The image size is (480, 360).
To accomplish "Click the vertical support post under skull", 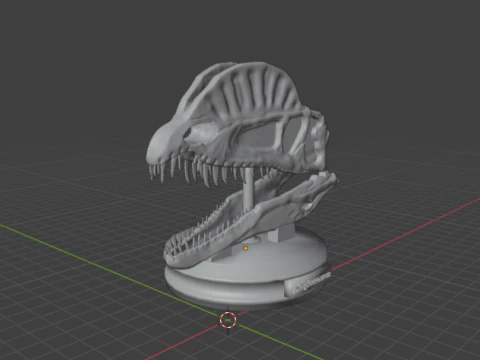I will [248, 190].
